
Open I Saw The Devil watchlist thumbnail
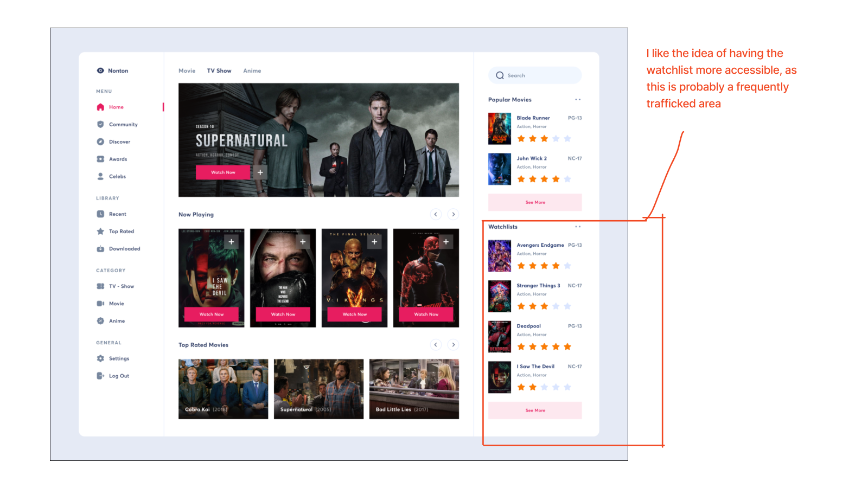[x=500, y=377]
